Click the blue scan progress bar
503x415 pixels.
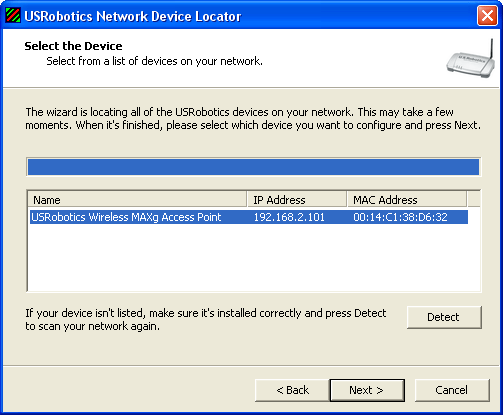click(x=254, y=167)
